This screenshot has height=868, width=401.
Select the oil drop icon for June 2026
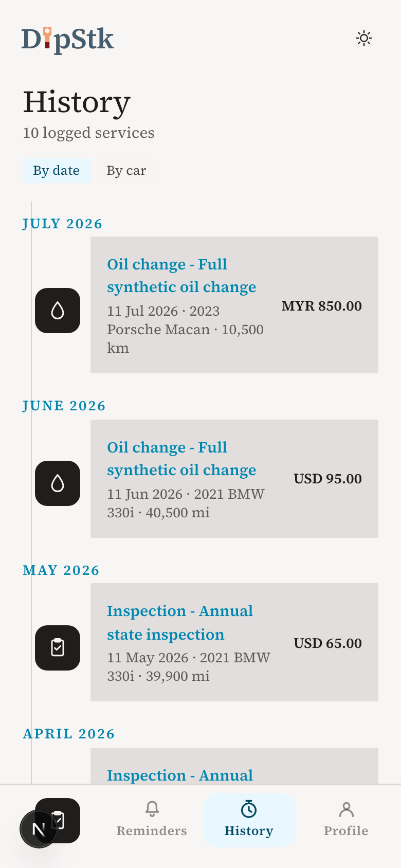[58, 483]
